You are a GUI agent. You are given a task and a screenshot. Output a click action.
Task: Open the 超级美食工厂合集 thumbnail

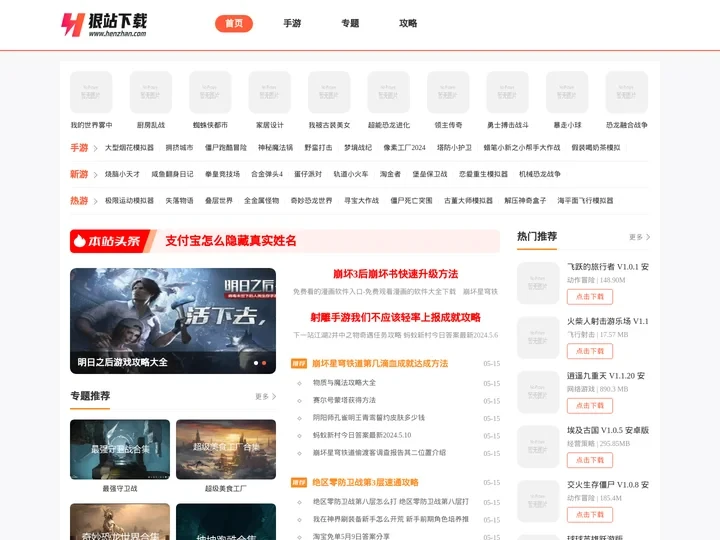(x=226, y=450)
